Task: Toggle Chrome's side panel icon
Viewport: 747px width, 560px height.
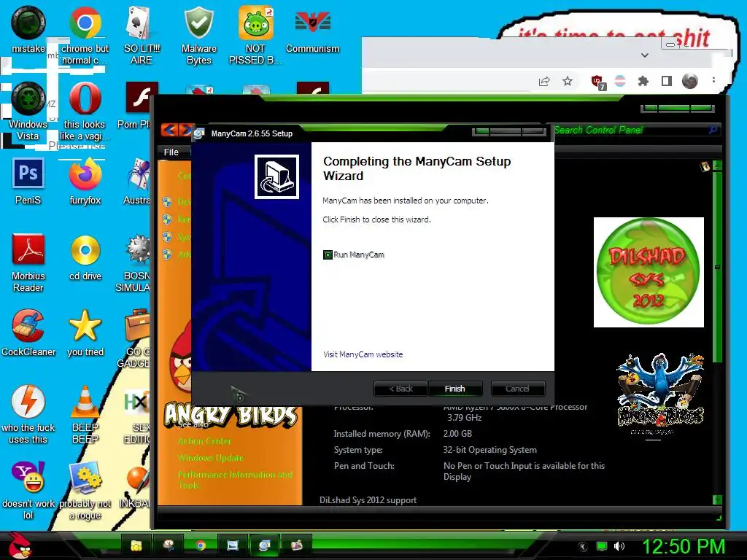Action: (x=667, y=82)
